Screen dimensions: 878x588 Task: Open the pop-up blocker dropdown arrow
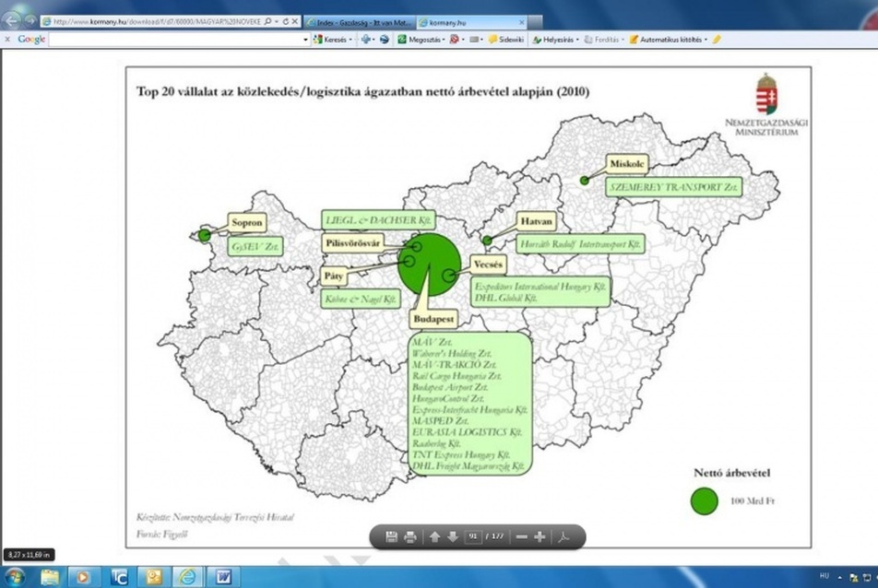click(x=463, y=40)
